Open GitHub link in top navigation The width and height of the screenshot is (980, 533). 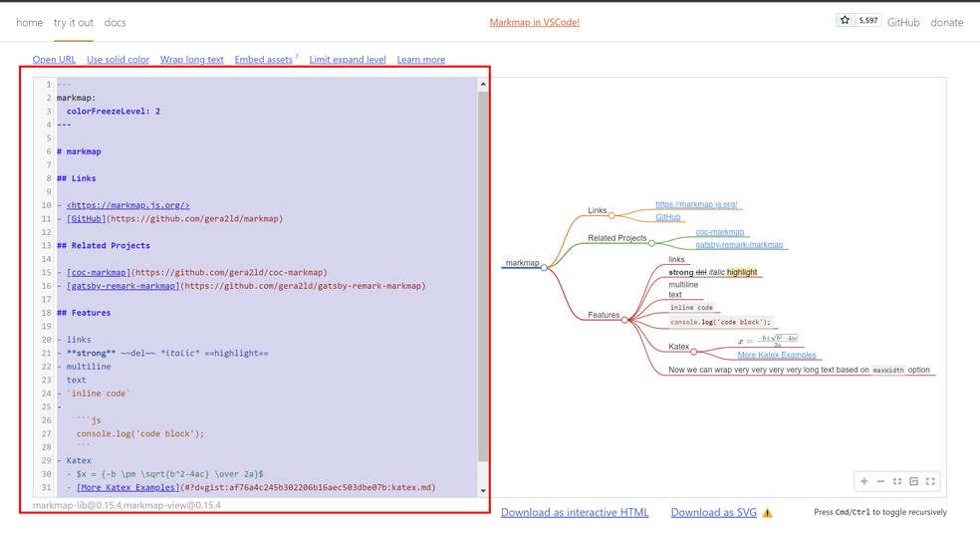coord(903,23)
